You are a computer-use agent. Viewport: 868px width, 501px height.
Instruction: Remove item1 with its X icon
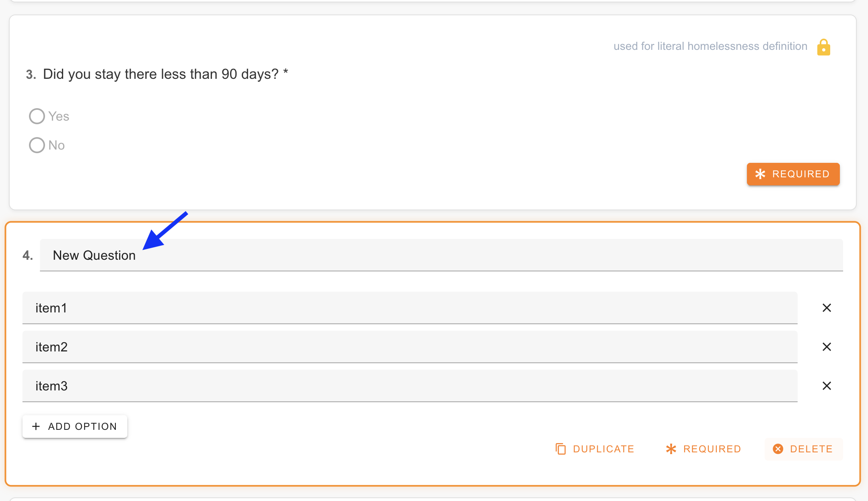pyautogui.click(x=827, y=308)
